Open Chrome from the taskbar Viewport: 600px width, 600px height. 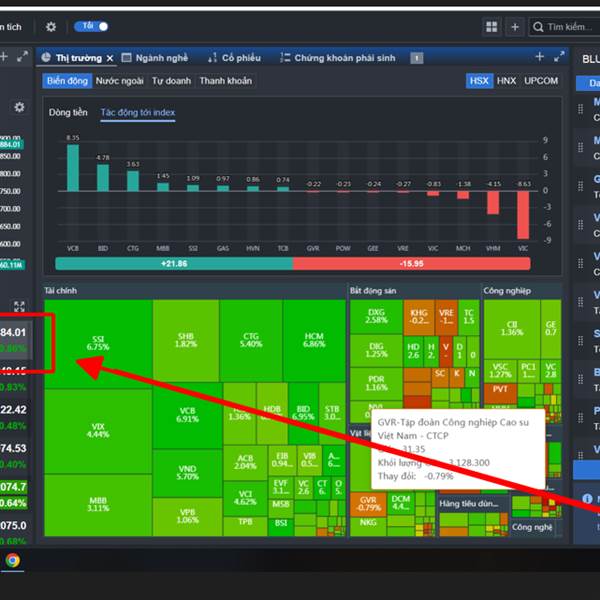point(13,561)
